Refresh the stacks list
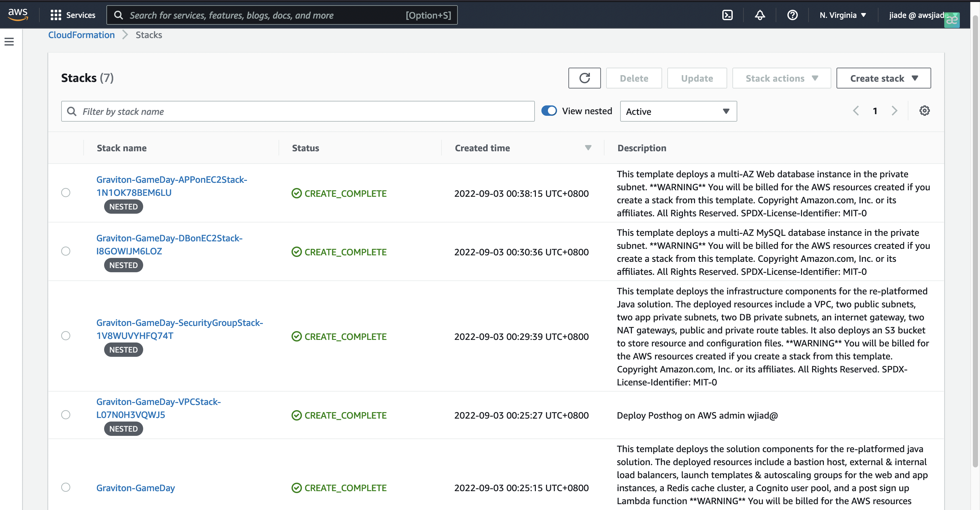 coord(584,78)
